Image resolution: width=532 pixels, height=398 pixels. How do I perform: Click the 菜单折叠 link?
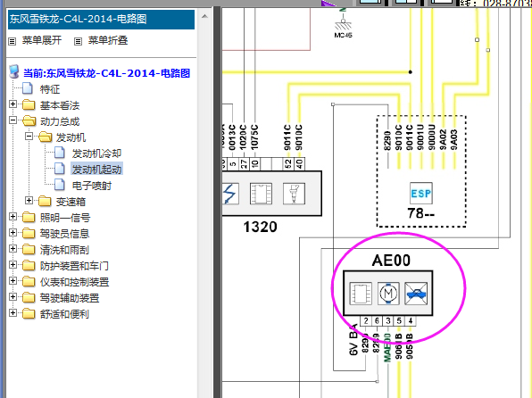click(x=108, y=40)
